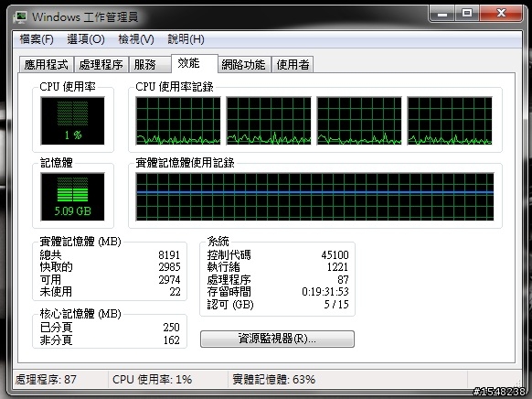The height and width of the screenshot is (399, 532).
Task: Click the 存留時間 value 0:19:31:53
Action: 325,292
